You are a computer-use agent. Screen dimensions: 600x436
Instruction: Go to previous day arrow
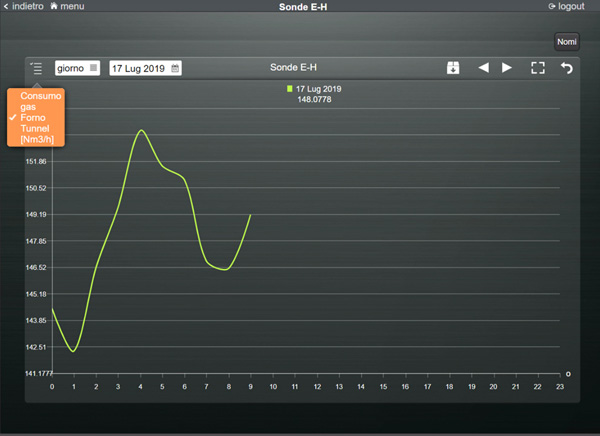click(x=483, y=68)
